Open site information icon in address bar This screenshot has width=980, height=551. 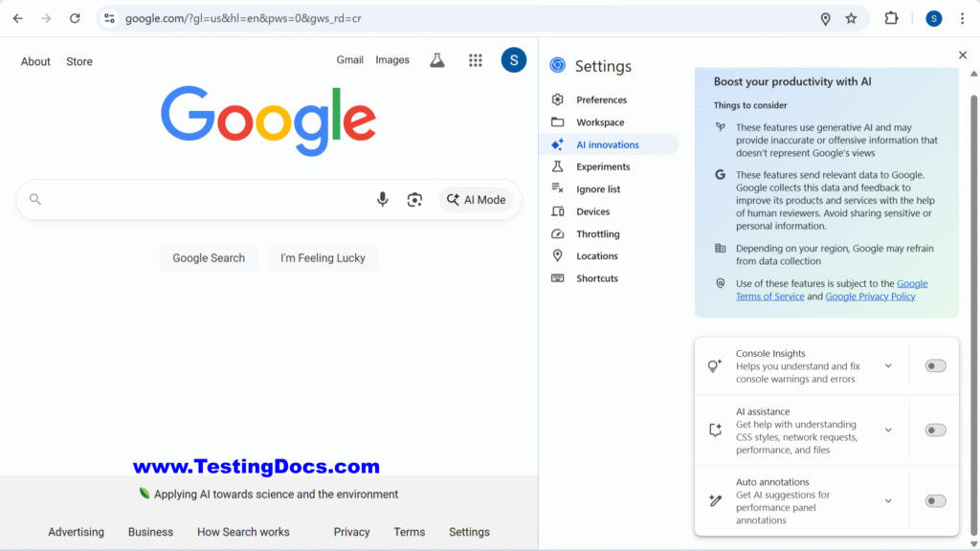pyautogui.click(x=109, y=19)
